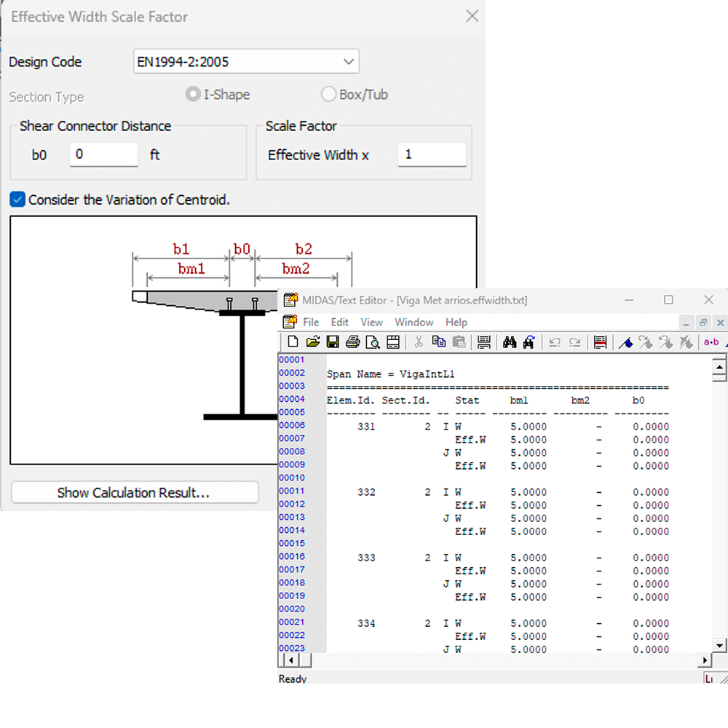
Task: Open the View menu in Text Editor
Action: [x=371, y=323]
